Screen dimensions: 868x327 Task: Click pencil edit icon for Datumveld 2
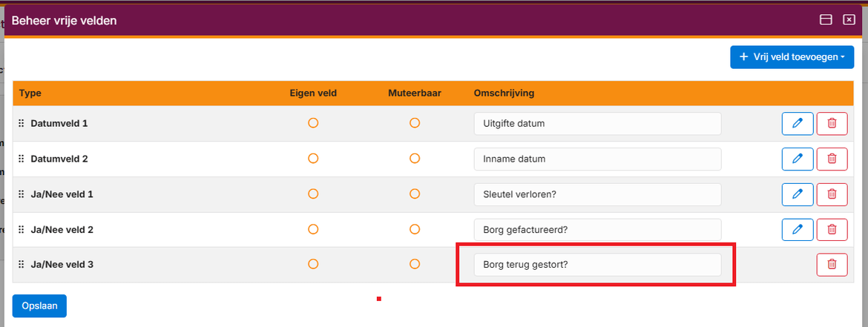tap(798, 159)
